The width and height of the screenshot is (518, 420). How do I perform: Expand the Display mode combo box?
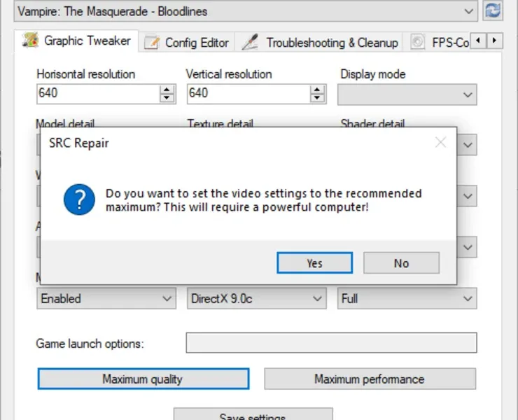point(407,94)
